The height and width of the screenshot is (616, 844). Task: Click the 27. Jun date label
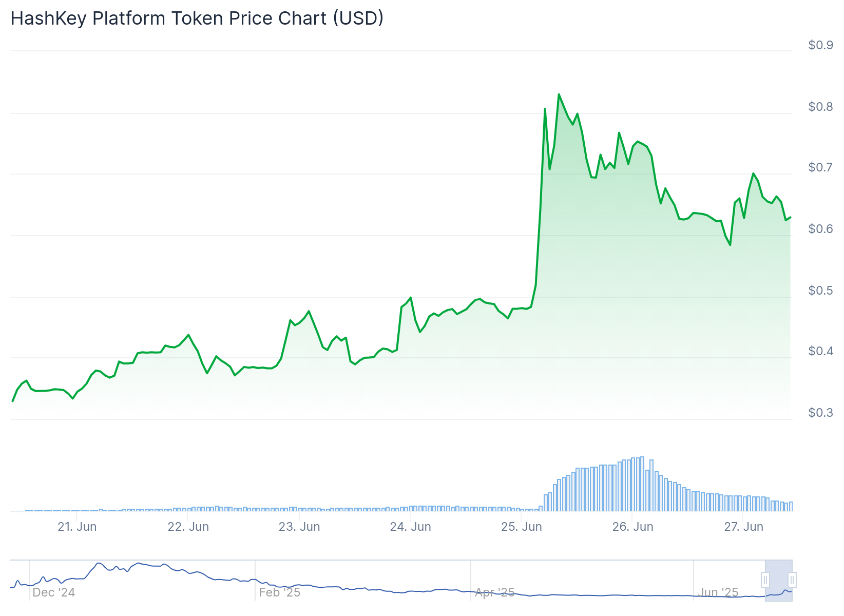pyautogui.click(x=744, y=527)
